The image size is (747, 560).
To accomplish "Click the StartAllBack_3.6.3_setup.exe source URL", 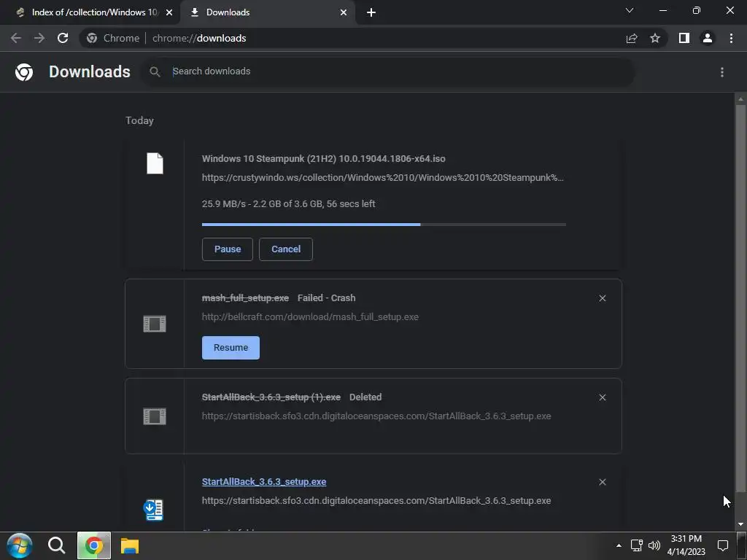I will coord(376,500).
